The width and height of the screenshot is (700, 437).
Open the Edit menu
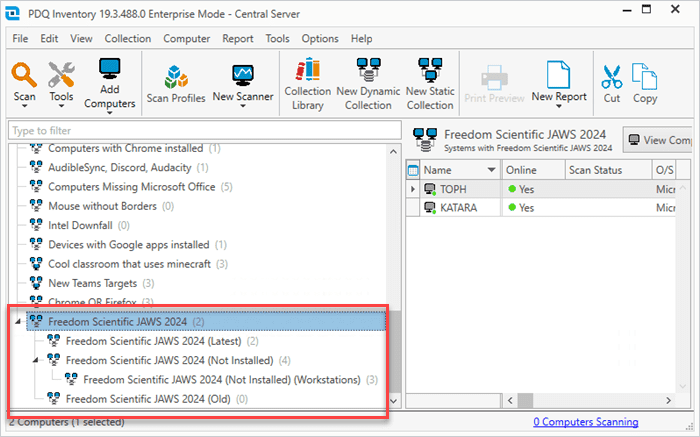point(49,38)
